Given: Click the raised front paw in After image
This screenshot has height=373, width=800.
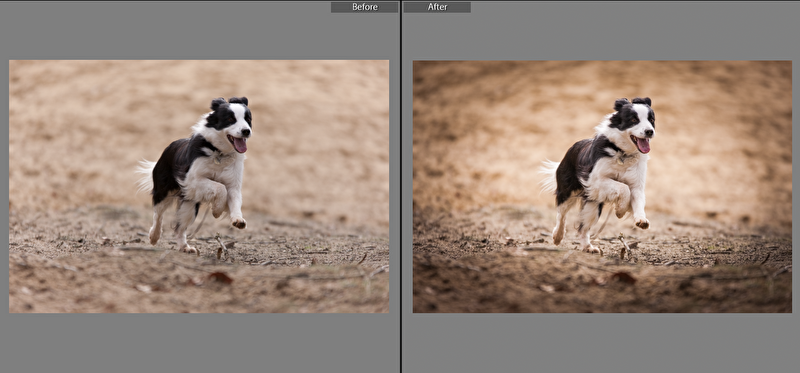Looking at the screenshot, I should (x=642, y=223).
